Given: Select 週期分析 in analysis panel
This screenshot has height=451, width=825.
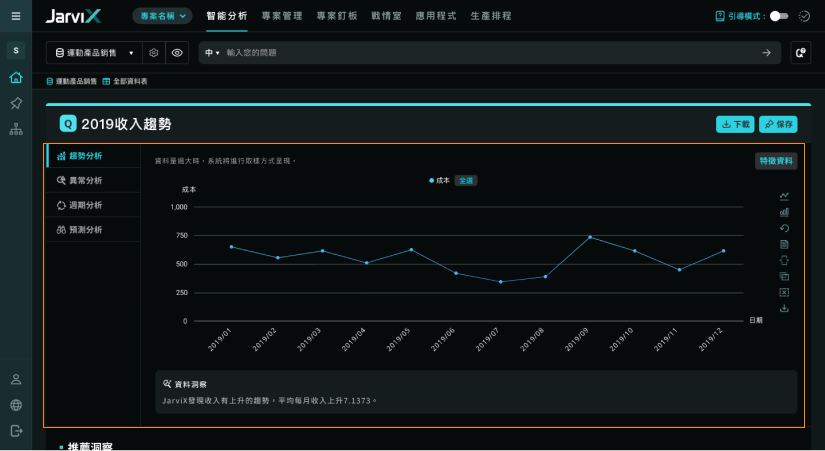Looking at the screenshot, I should coord(93,205).
